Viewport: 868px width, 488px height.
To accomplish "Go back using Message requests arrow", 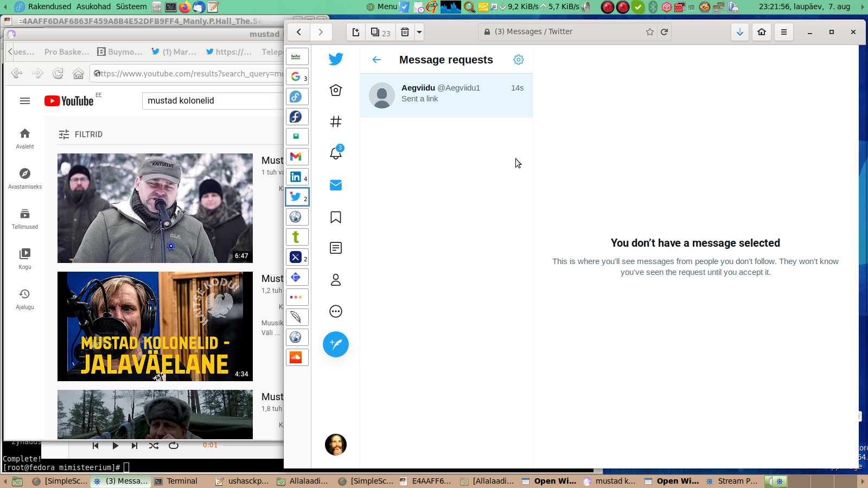I will click(x=377, y=60).
